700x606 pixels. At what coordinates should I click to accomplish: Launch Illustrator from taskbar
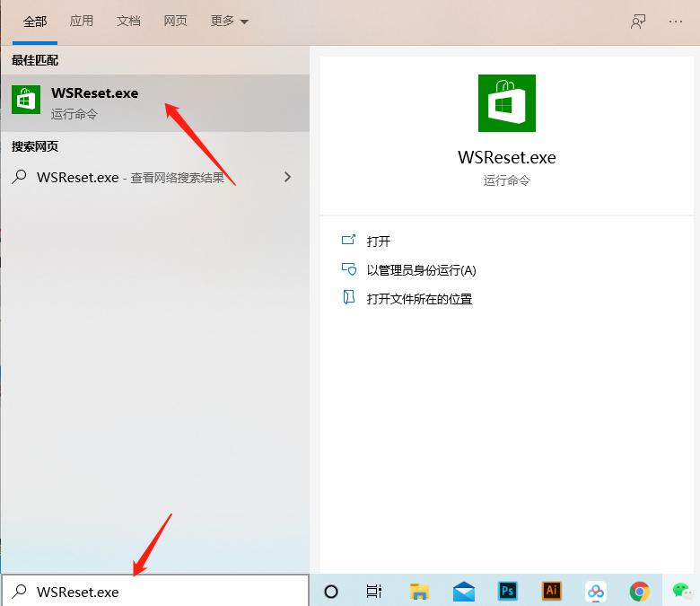pyautogui.click(x=551, y=591)
